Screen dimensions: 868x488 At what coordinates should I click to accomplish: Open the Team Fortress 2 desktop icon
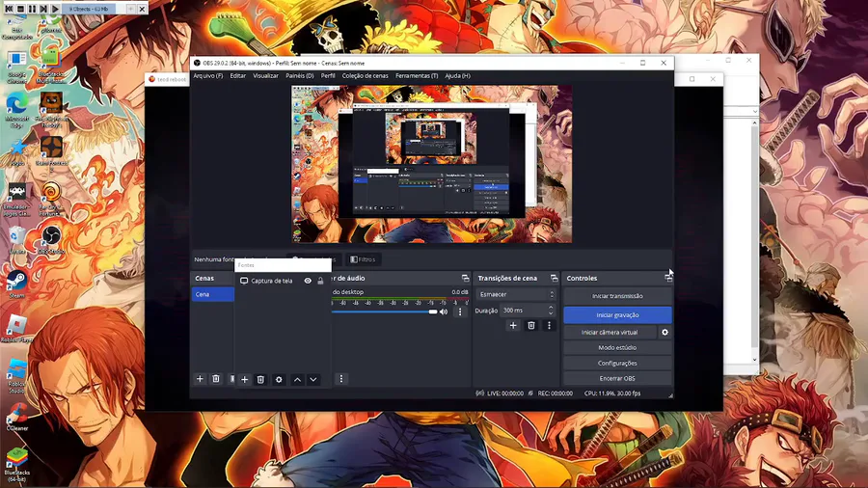(51, 152)
